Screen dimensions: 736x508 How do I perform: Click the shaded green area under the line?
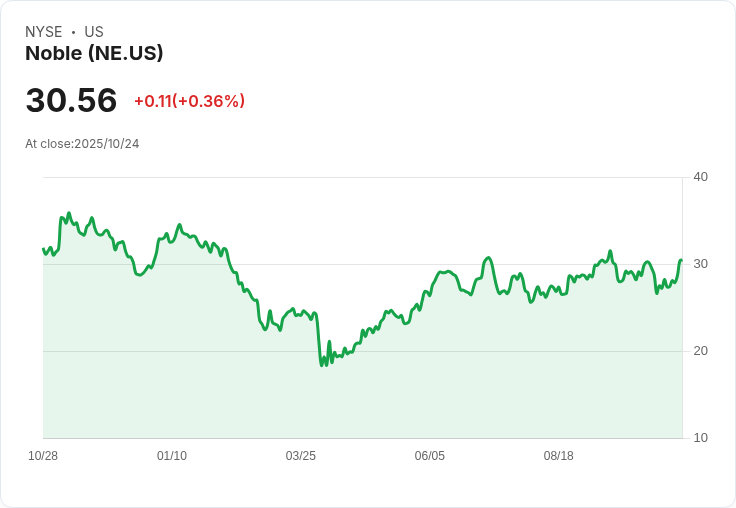(x=400, y=390)
